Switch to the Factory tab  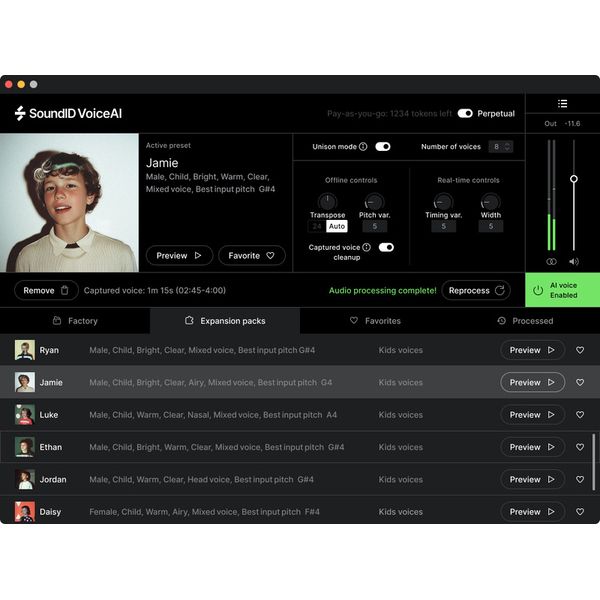click(75, 321)
